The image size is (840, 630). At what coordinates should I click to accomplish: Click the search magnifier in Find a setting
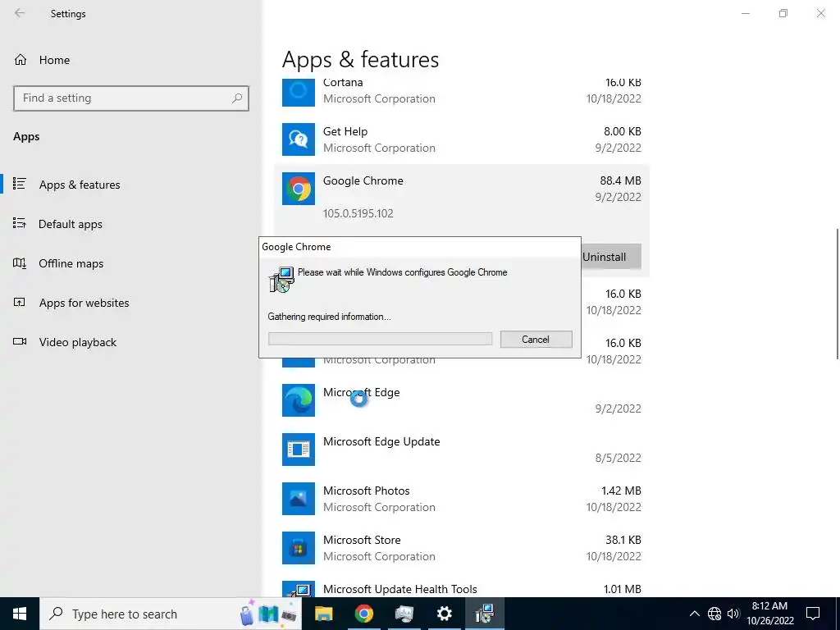point(237,98)
